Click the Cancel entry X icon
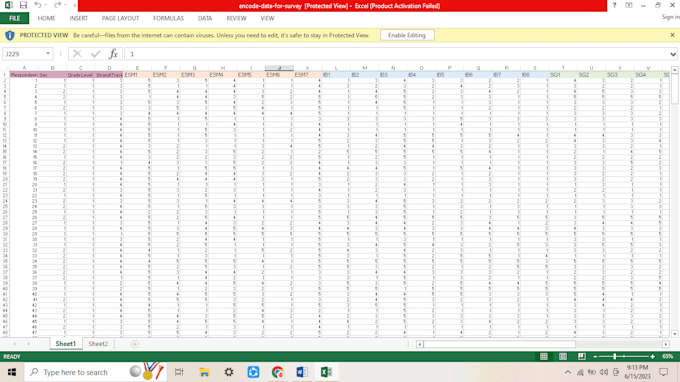Screen dimensions: 680x382 click(x=77, y=54)
